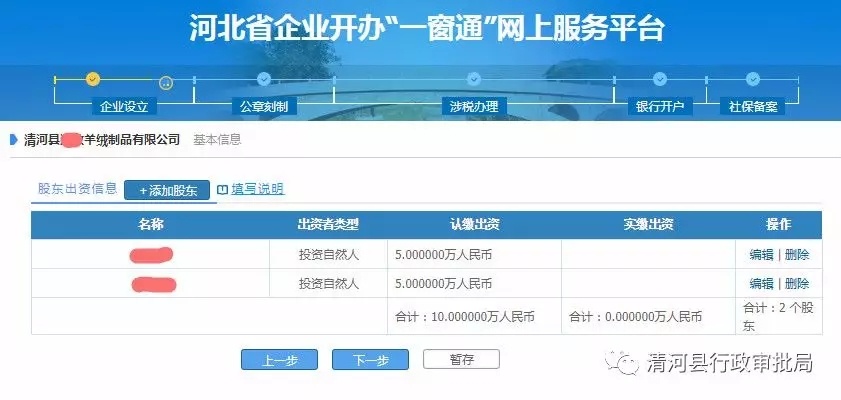This screenshot has width=841, height=400.
Task: Click the step circle above 公章刻制
Action: pos(263,79)
